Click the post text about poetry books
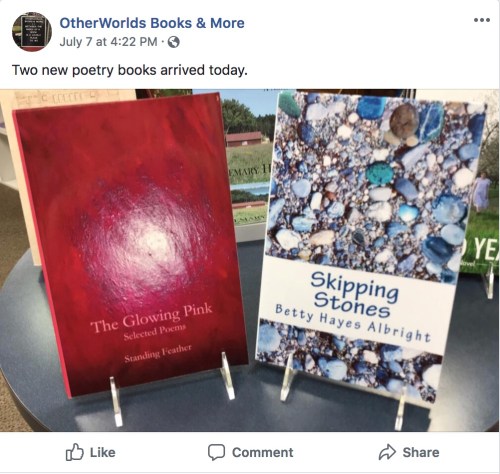Image resolution: width=500 pixels, height=474 pixels. (130, 70)
